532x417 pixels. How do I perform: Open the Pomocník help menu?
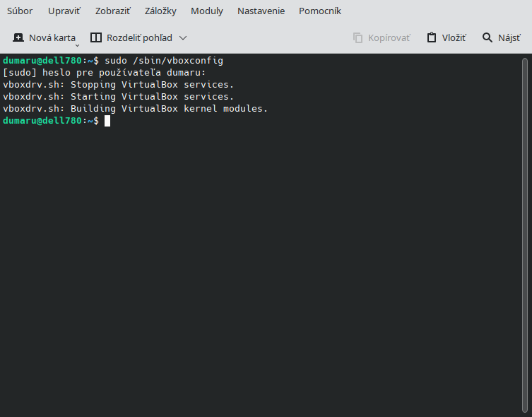tap(319, 11)
